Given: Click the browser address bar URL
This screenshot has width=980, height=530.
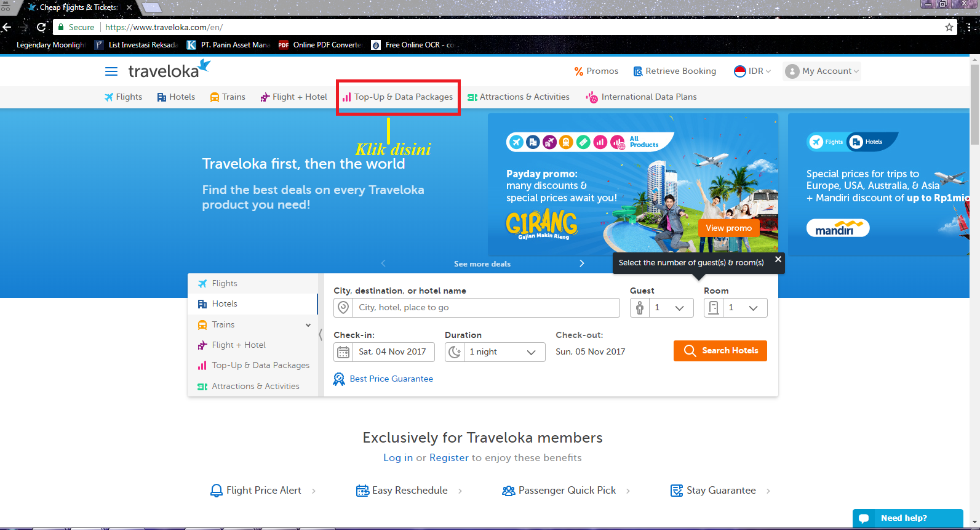Looking at the screenshot, I should (164, 27).
